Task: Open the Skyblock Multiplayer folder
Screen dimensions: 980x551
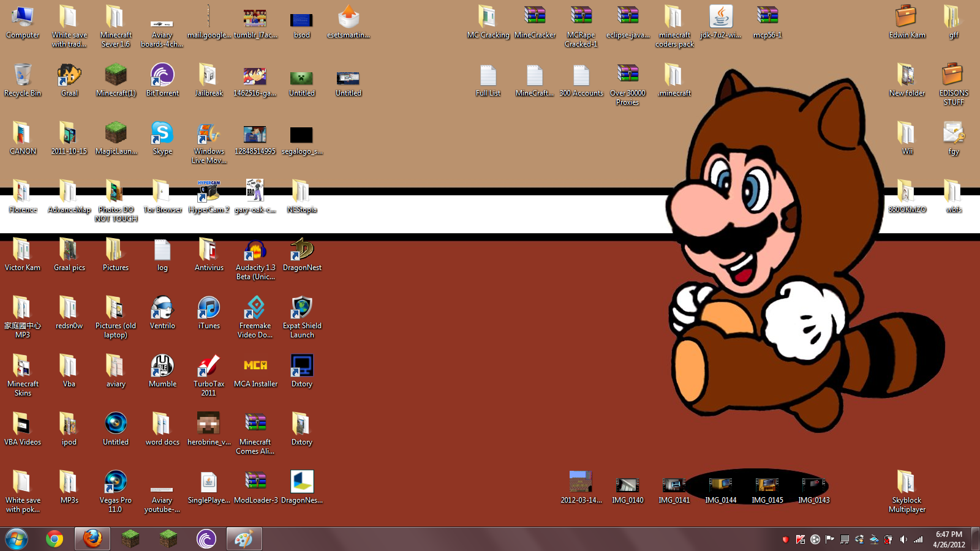Action: [x=907, y=483]
